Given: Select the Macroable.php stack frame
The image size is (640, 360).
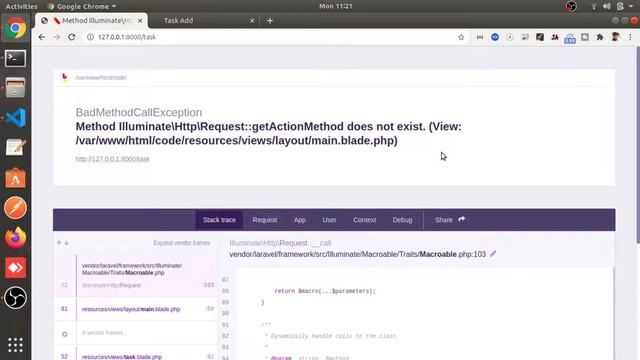Looking at the screenshot, I should 136,276.
